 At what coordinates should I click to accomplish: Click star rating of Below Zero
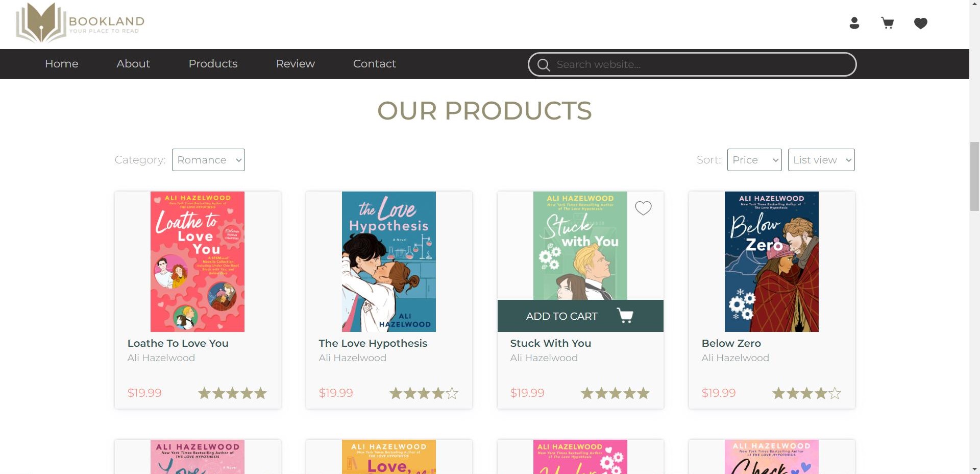tap(807, 393)
